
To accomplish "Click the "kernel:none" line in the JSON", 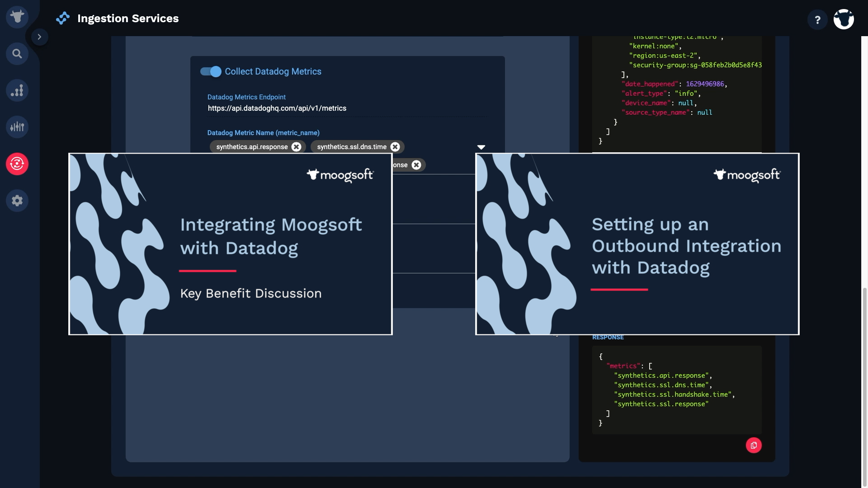I will coord(655,46).
